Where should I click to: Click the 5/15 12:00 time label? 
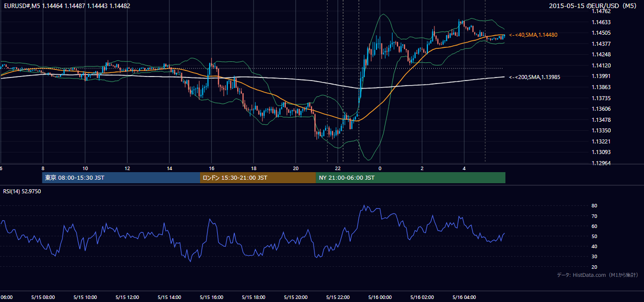(x=127, y=297)
